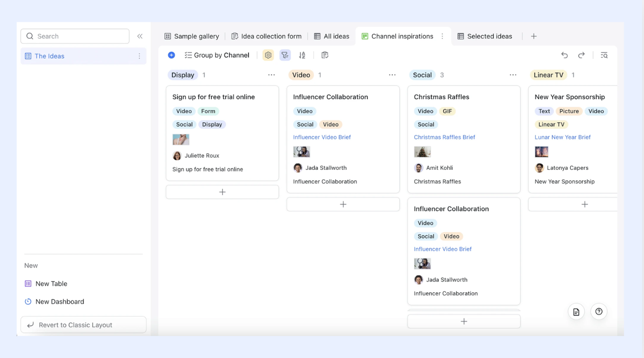Open Christmas Raffles Brief link
The height and width of the screenshot is (358, 644).
[x=444, y=137]
